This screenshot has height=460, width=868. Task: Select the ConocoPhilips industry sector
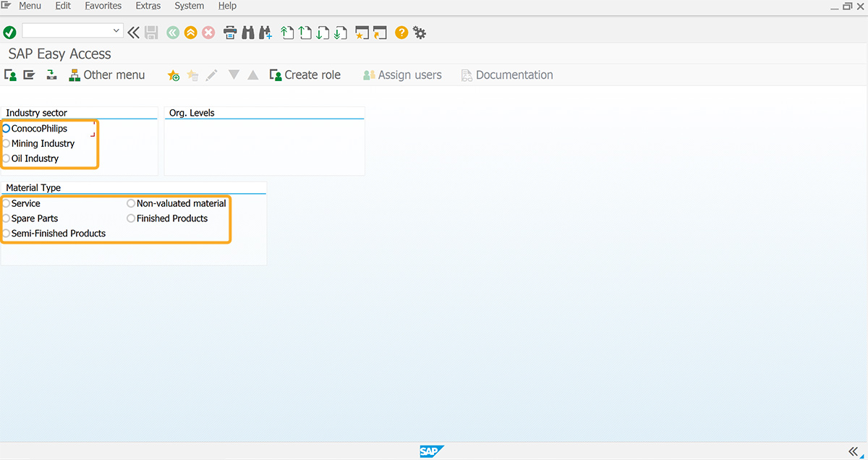click(x=7, y=128)
